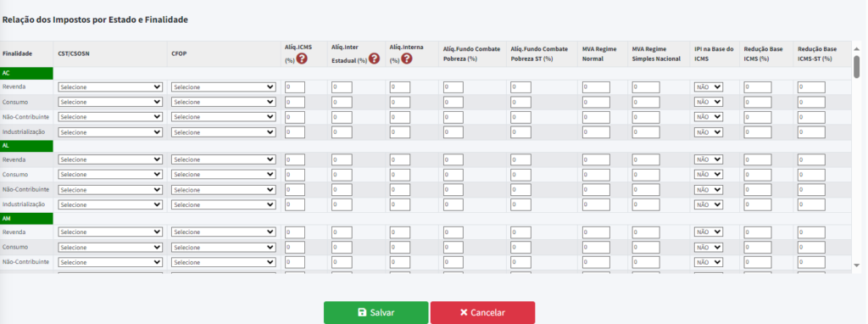Click 'Relação dos Impostos por Estado e Finalidade' heading
The height and width of the screenshot is (324, 868).
point(95,20)
